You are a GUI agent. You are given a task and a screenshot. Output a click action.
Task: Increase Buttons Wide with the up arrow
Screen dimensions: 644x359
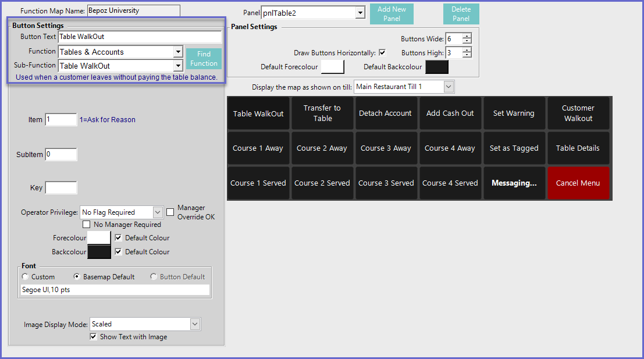click(x=467, y=36)
